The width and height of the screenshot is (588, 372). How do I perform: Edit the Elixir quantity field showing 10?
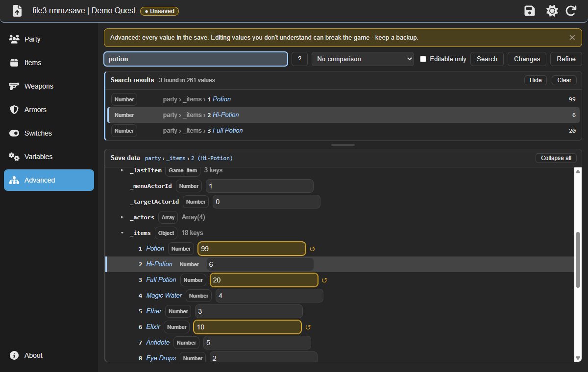[x=247, y=327]
